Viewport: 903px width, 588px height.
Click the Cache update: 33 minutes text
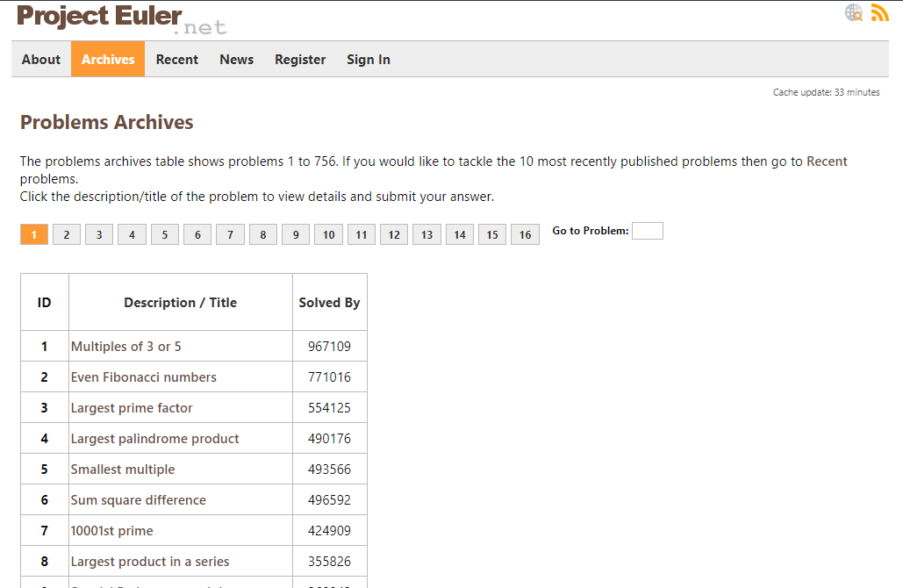(x=826, y=92)
